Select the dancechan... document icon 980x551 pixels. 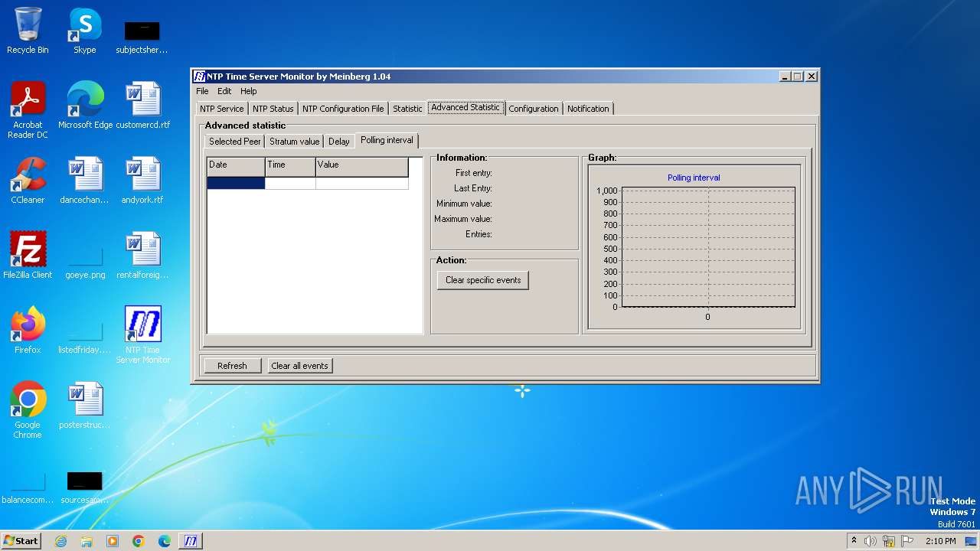[85, 181]
